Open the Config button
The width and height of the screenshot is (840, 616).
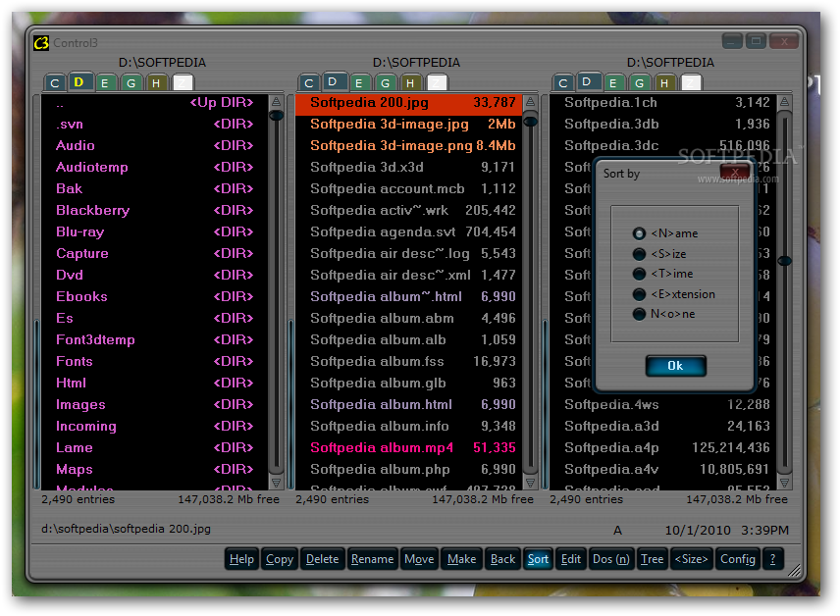(738, 559)
